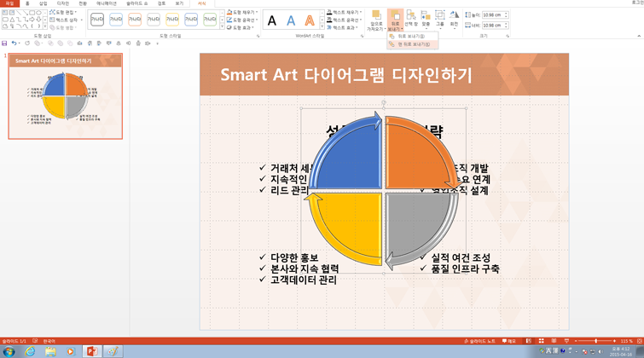
Task: Switch to the Home (홈) tab
Action: 27,3
